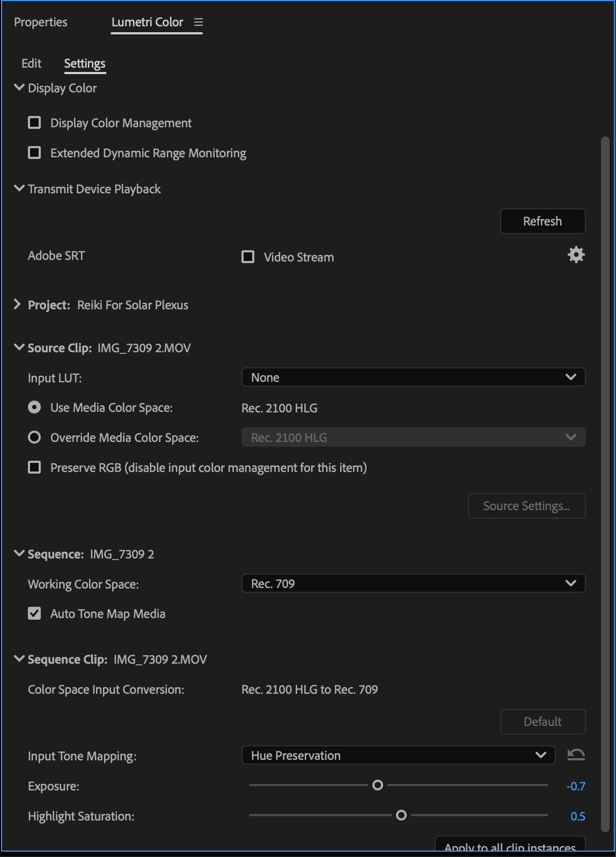The width and height of the screenshot is (616, 857).
Task: Select Override Media Color Space radio
Action: (x=34, y=438)
